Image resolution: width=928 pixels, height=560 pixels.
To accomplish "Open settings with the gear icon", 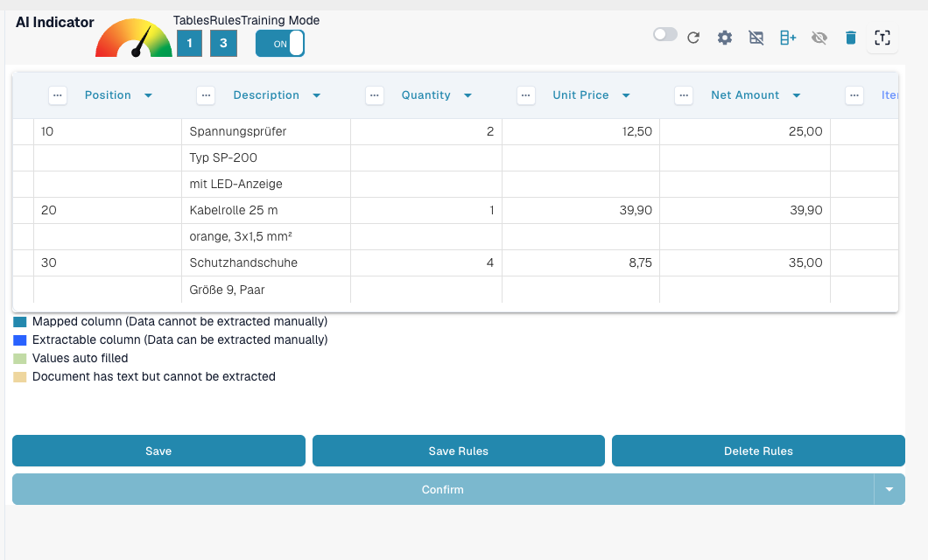I will [x=724, y=38].
